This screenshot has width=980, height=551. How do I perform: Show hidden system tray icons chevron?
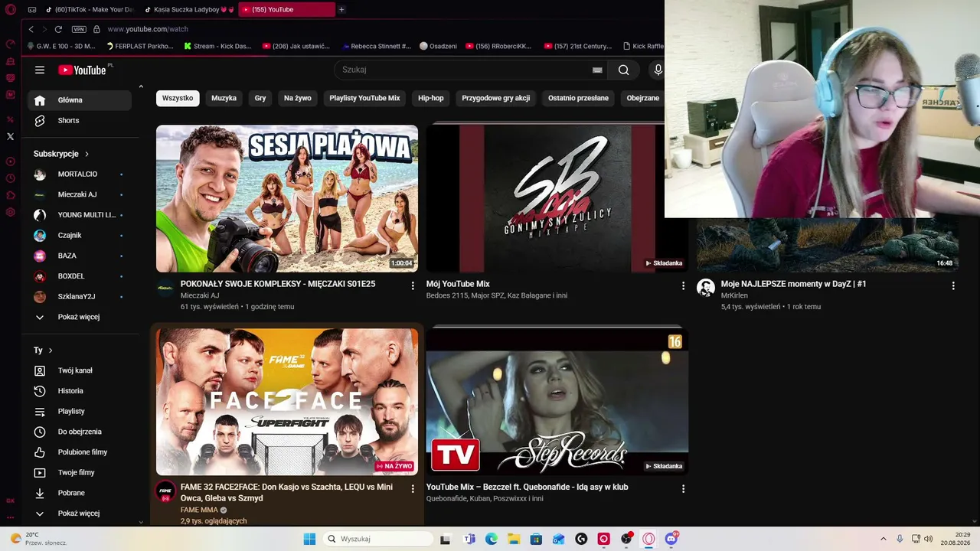(883, 539)
